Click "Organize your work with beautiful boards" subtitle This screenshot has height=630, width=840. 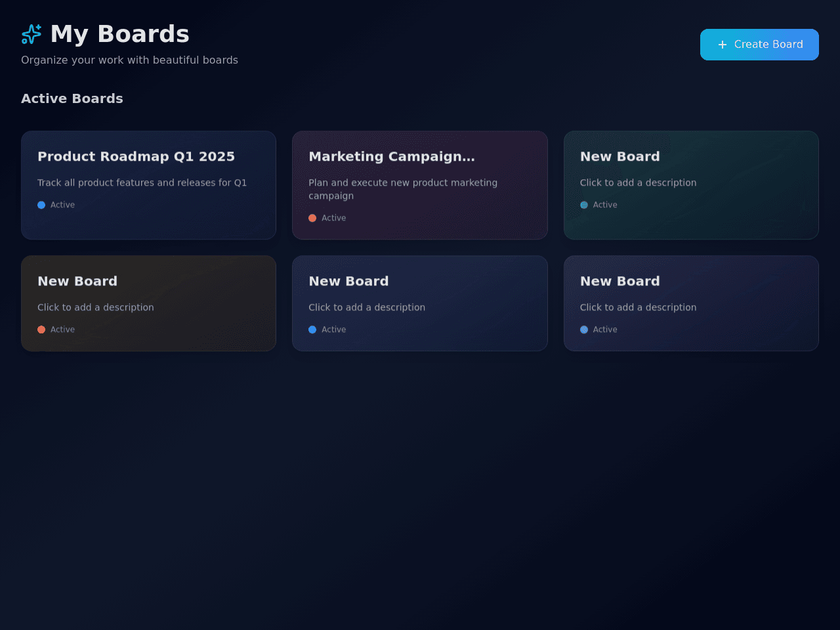point(129,60)
